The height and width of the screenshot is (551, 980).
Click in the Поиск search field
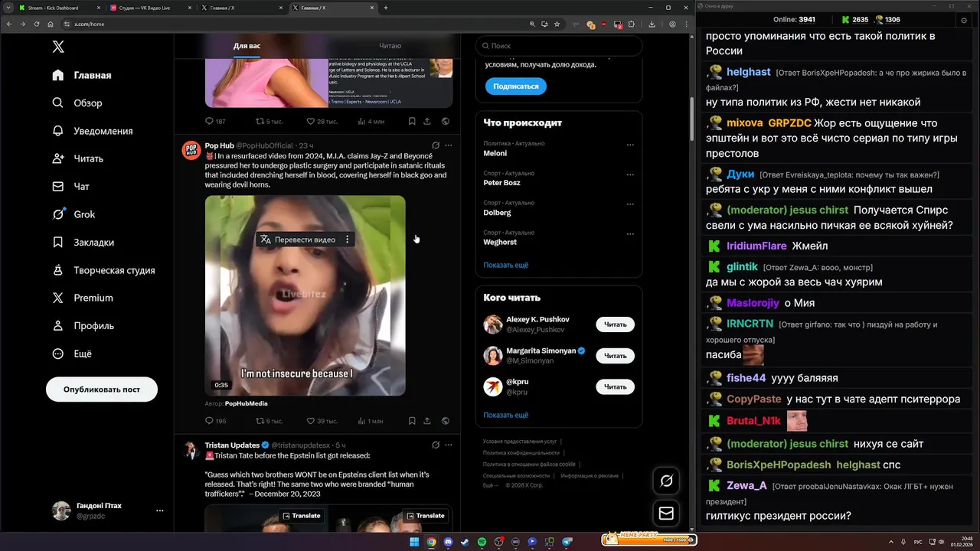click(559, 46)
